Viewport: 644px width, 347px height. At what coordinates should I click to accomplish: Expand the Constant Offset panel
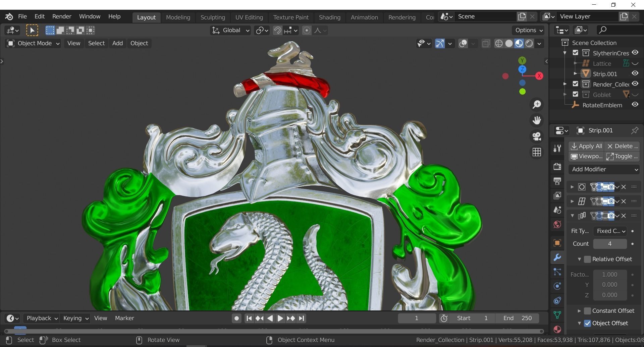(x=579, y=311)
